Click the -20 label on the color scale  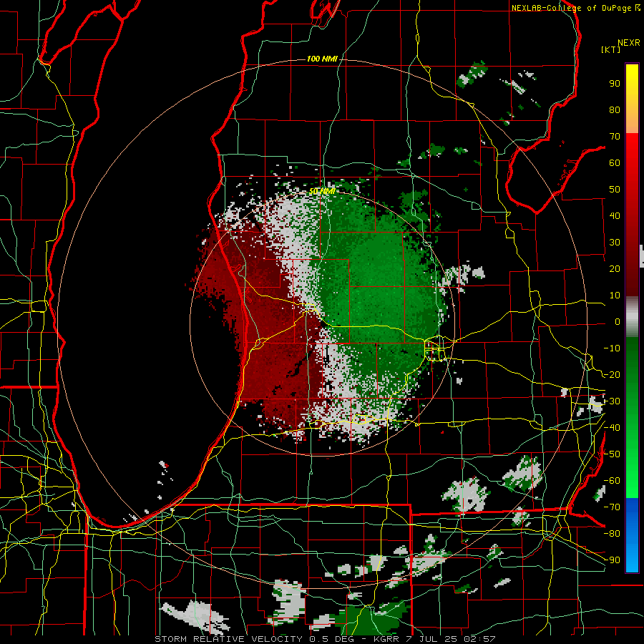pos(612,374)
